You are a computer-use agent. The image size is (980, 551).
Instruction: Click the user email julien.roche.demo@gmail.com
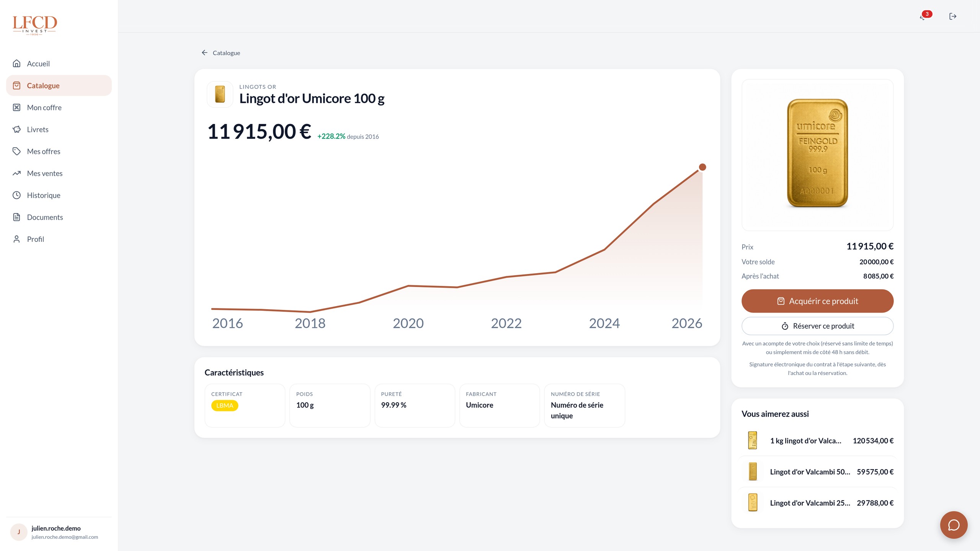(65, 537)
